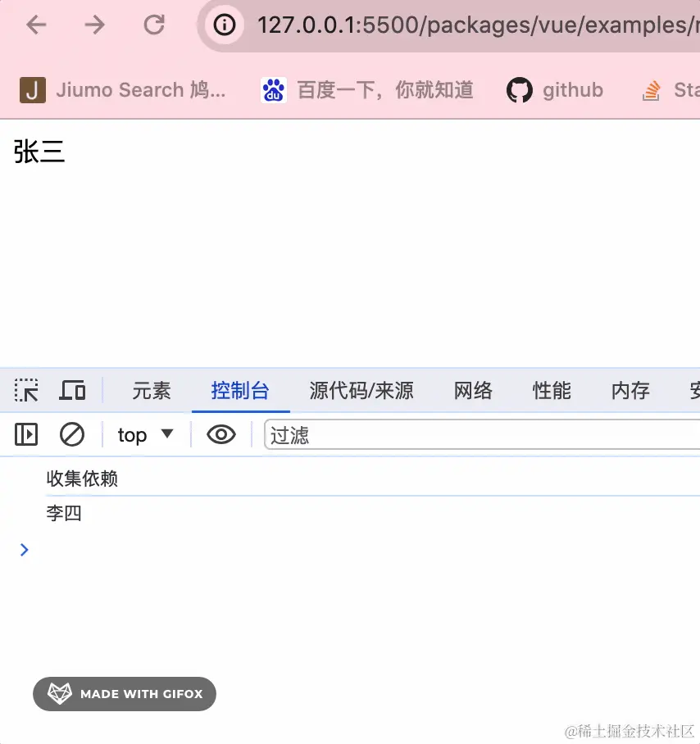Switch to the 内存 panel tab
Screen dimensions: 700x744
630,391
